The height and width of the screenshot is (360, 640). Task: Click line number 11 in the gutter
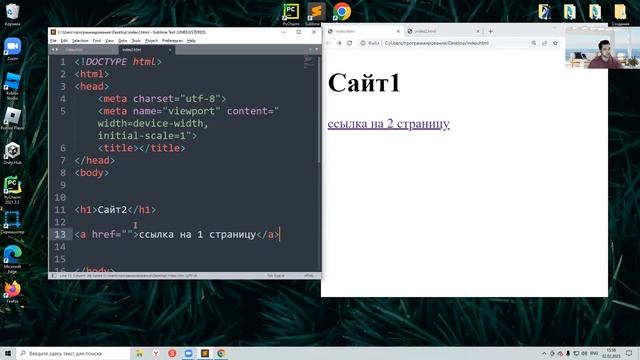[x=60, y=210]
